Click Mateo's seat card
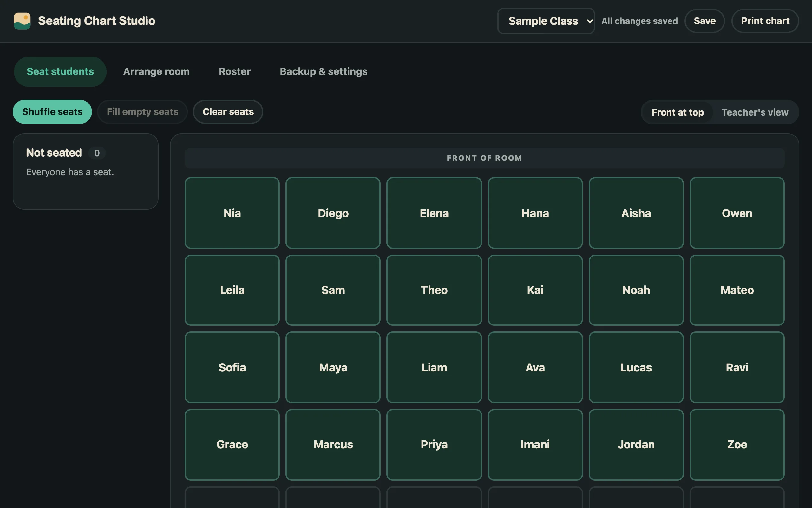The width and height of the screenshot is (812, 508). (737, 290)
